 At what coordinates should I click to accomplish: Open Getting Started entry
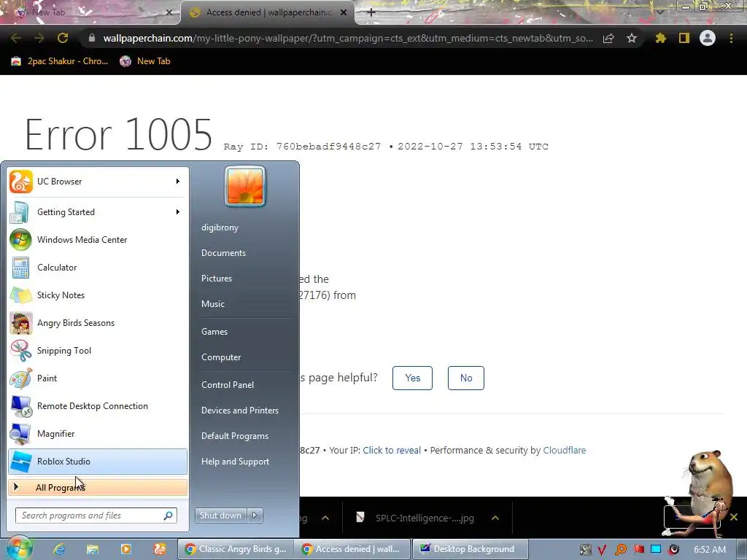(97, 212)
